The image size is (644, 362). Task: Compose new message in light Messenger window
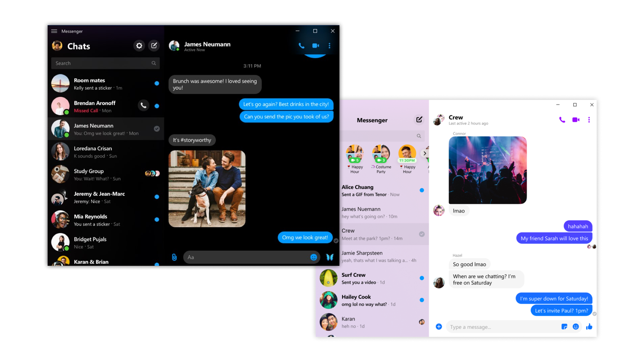tap(419, 120)
